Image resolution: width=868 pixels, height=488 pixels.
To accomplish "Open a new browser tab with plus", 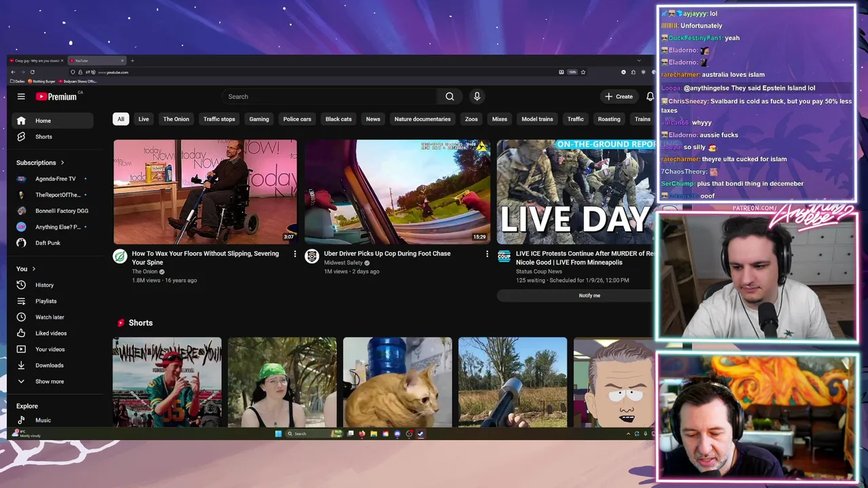I will coord(132,60).
